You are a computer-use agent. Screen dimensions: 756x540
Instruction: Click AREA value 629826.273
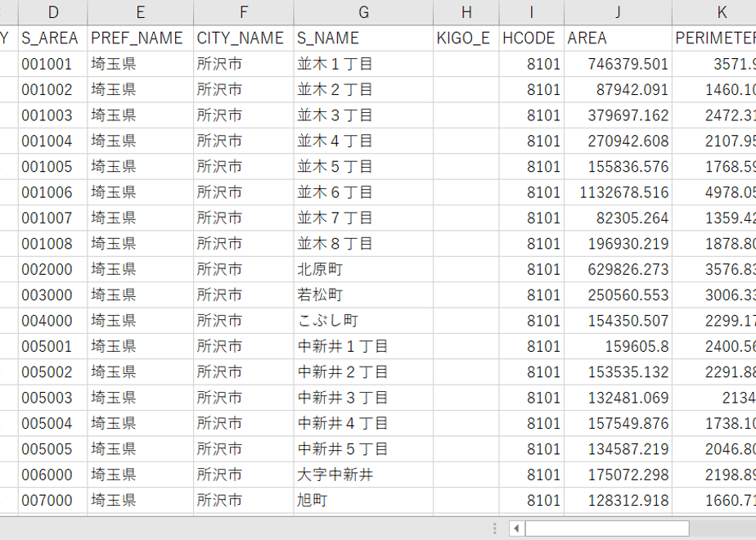pyautogui.click(x=618, y=269)
